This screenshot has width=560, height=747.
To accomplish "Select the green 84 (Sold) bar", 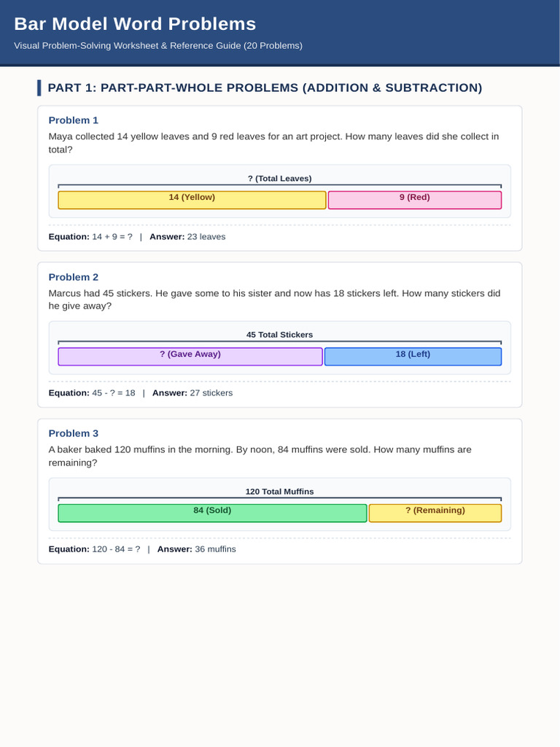I will (x=212, y=513).
